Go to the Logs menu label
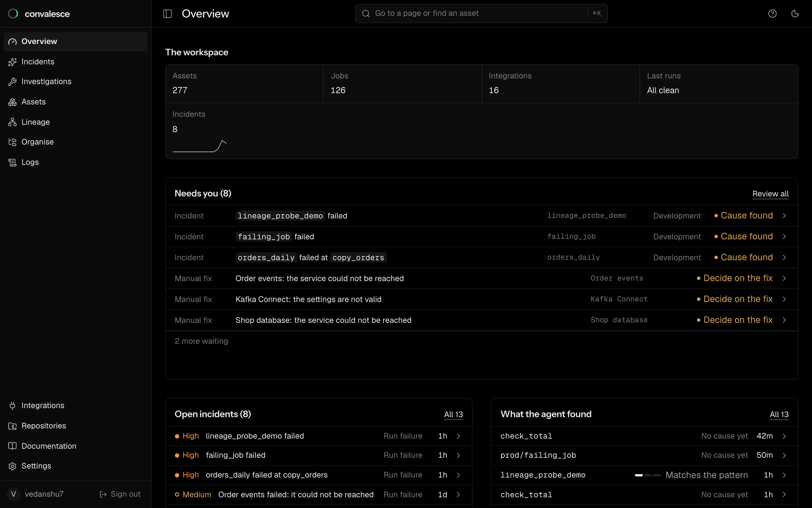The height and width of the screenshot is (508, 812). (30, 162)
